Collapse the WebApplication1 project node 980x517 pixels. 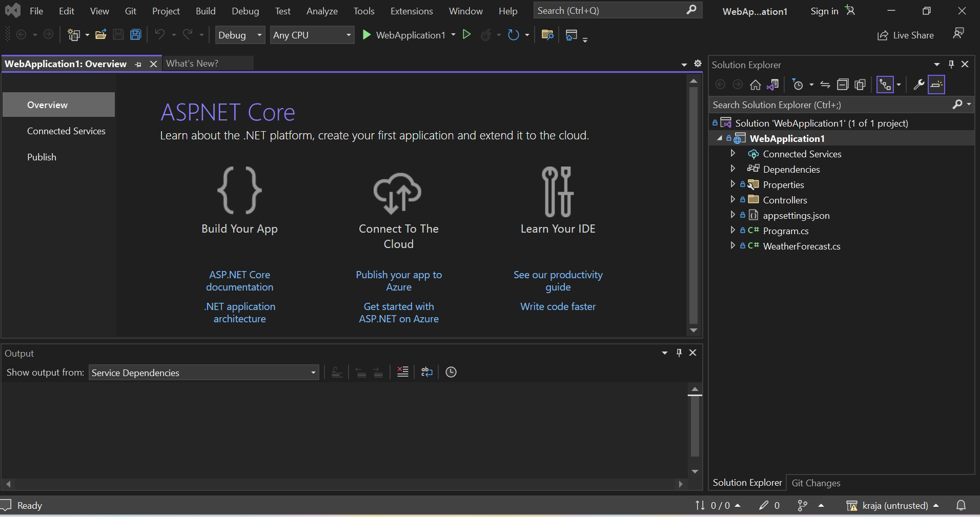coord(720,138)
